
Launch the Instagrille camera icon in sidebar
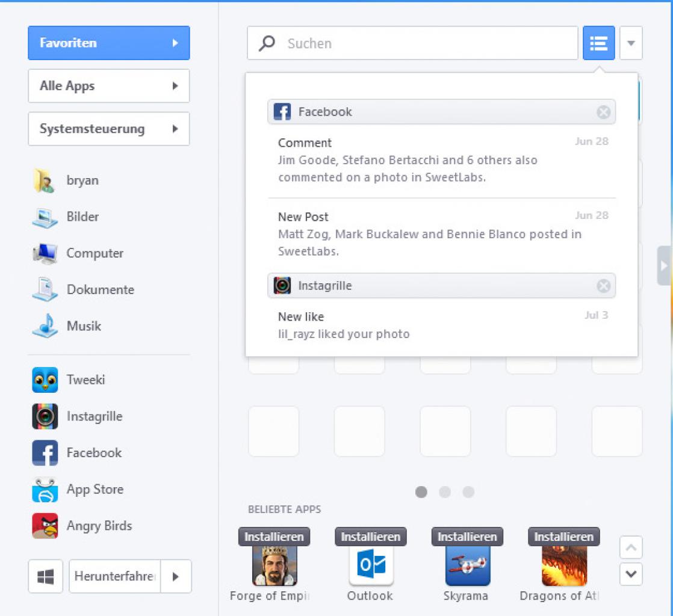tap(45, 416)
